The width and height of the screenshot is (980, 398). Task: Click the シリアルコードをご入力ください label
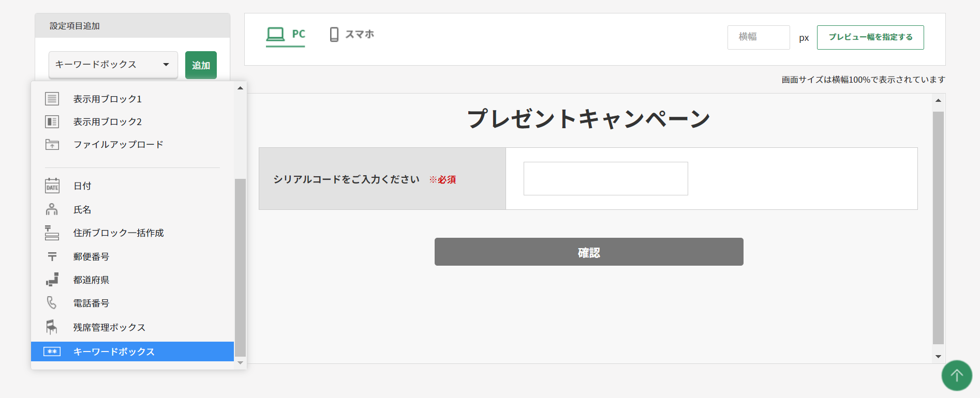346,179
